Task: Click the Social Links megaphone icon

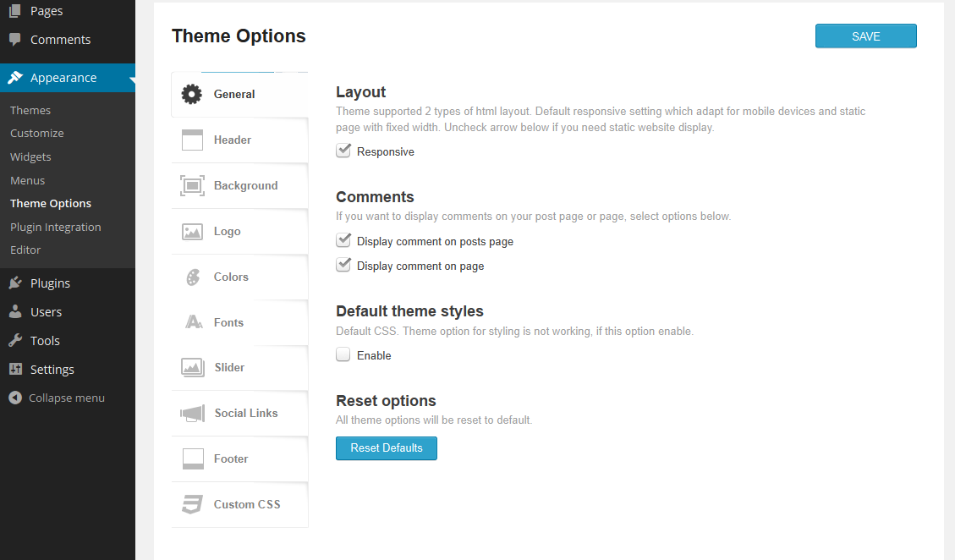Action: pos(192,414)
